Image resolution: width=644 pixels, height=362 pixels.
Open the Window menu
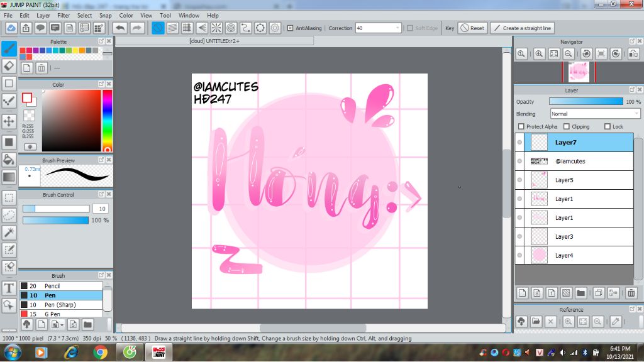coord(189,15)
